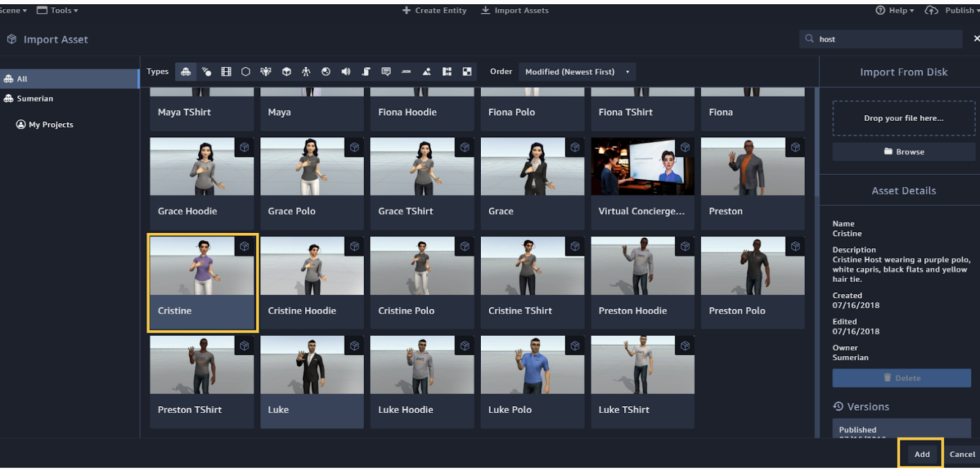Viewport: 980px width, 470px height.
Task: Filter assets by sound type icon
Action: click(346, 72)
